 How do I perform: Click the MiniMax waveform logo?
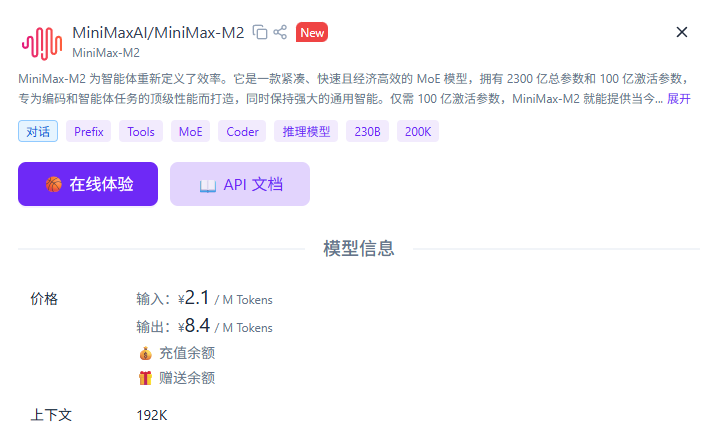pyautogui.click(x=42, y=43)
